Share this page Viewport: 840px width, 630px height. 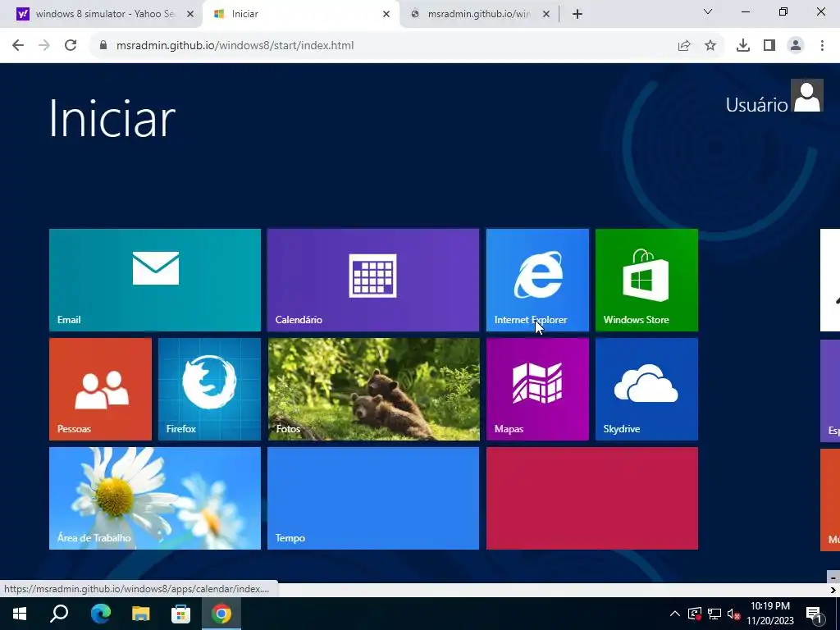(684, 46)
